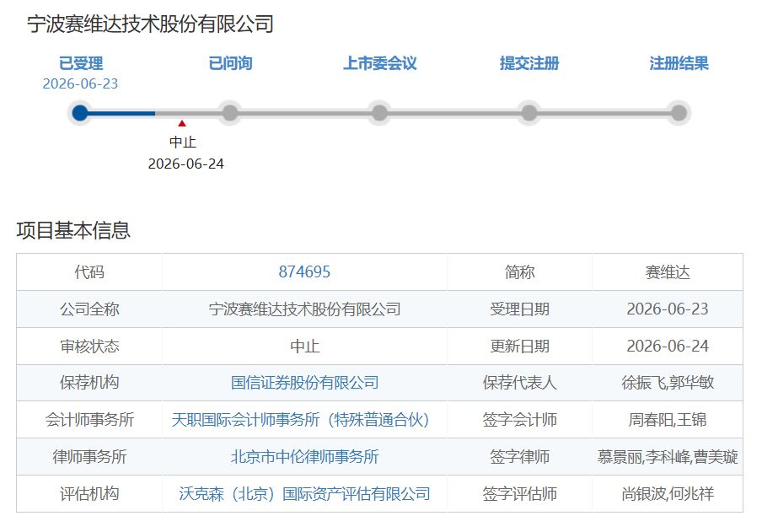This screenshot has height=532, width=762.
Task: Click the 2026-06-24 update date table cell
Action: coord(668,346)
